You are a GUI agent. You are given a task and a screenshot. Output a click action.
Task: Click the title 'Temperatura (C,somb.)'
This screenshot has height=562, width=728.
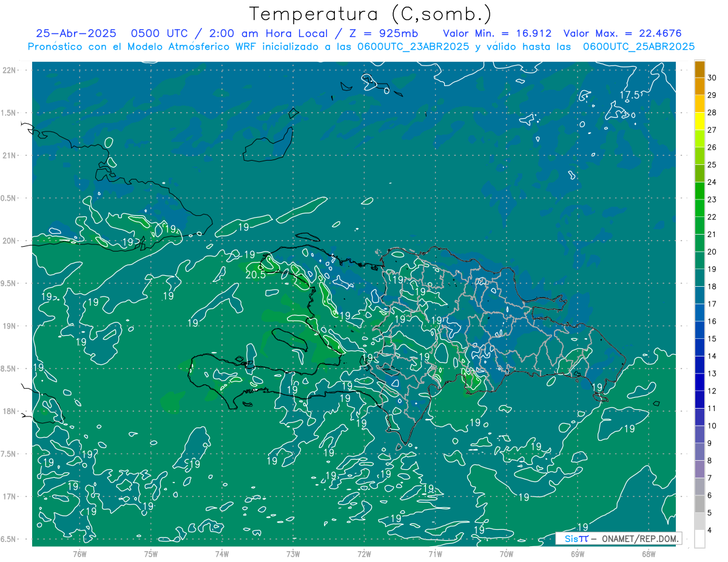371,14
